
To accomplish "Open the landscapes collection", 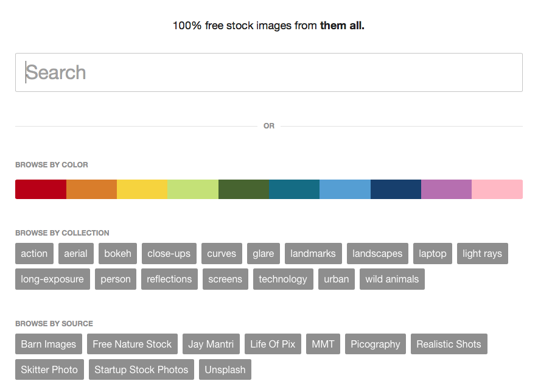I will 377,254.
